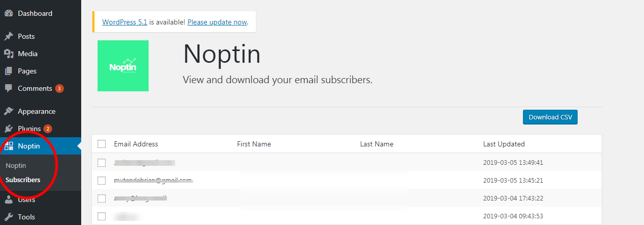Screen dimensions: 644x225
Task: Open the Noptin submenu entry
Action: click(16, 165)
